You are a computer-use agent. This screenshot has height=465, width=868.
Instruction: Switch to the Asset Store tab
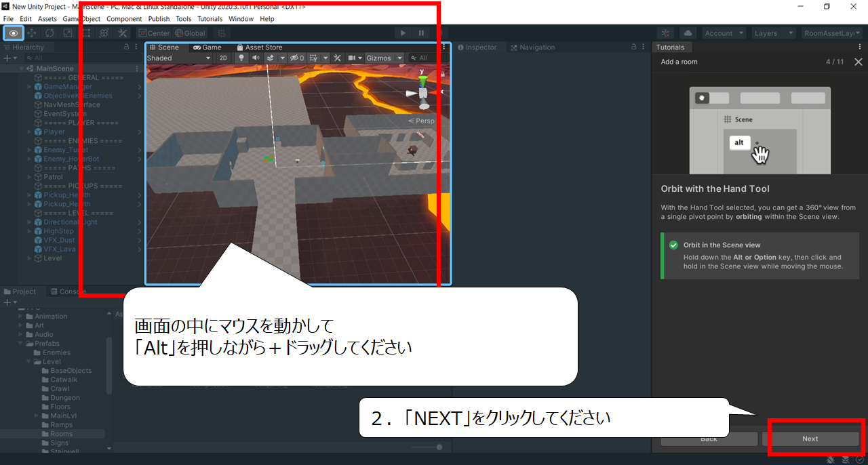coord(260,47)
